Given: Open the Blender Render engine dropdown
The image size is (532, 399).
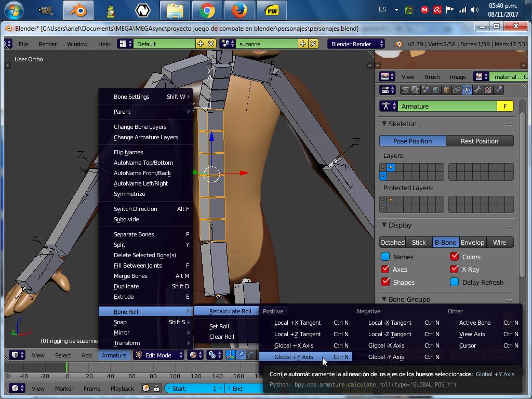Looking at the screenshot, I should tap(356, 44).
